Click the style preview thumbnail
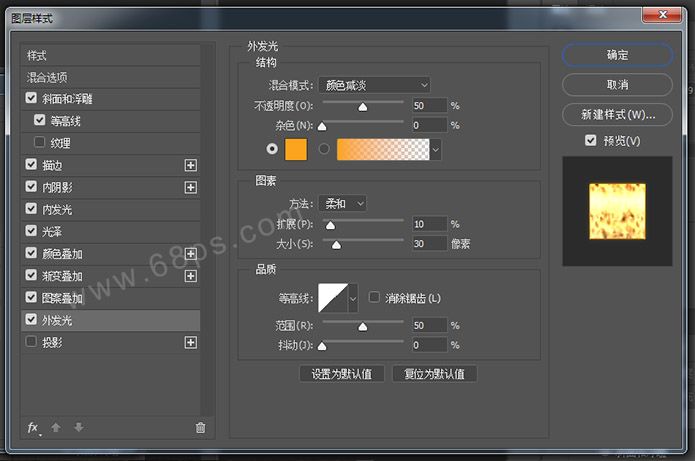695x461 pixels. [617, 211]
